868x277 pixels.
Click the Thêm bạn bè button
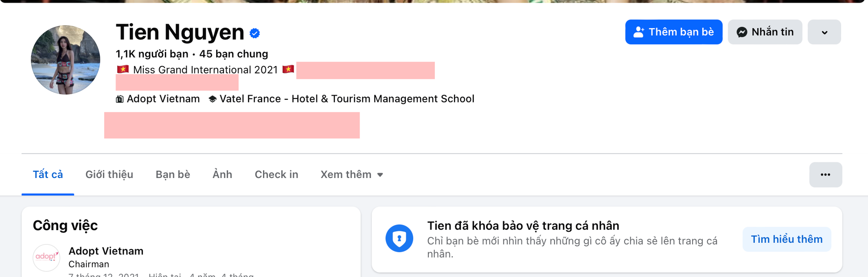click(x=674, y=32)
